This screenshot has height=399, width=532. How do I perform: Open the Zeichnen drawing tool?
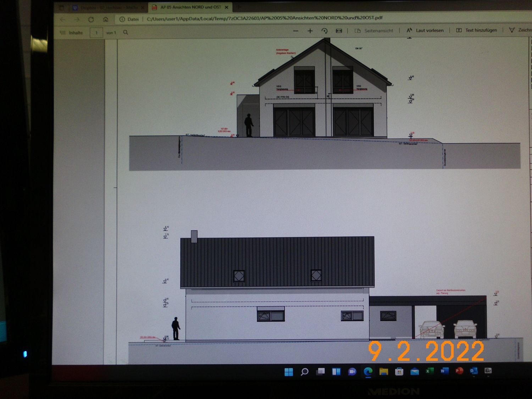(520, 30)
